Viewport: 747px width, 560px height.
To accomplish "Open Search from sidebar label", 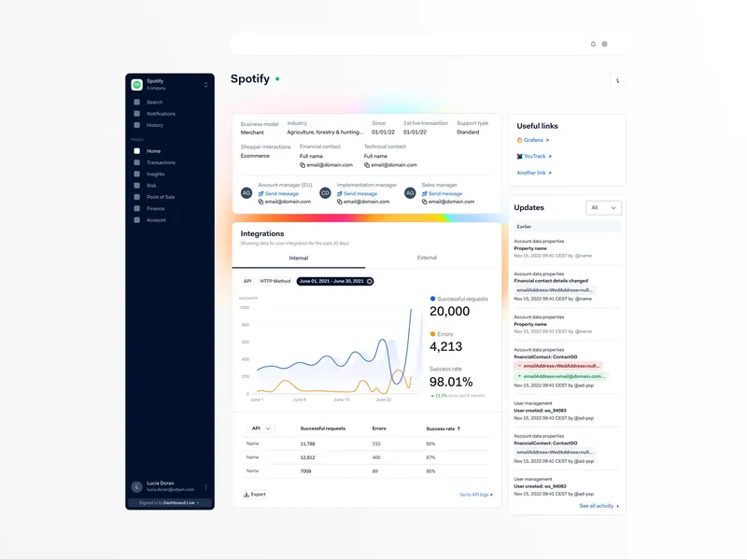I will [x=154, y=102].
